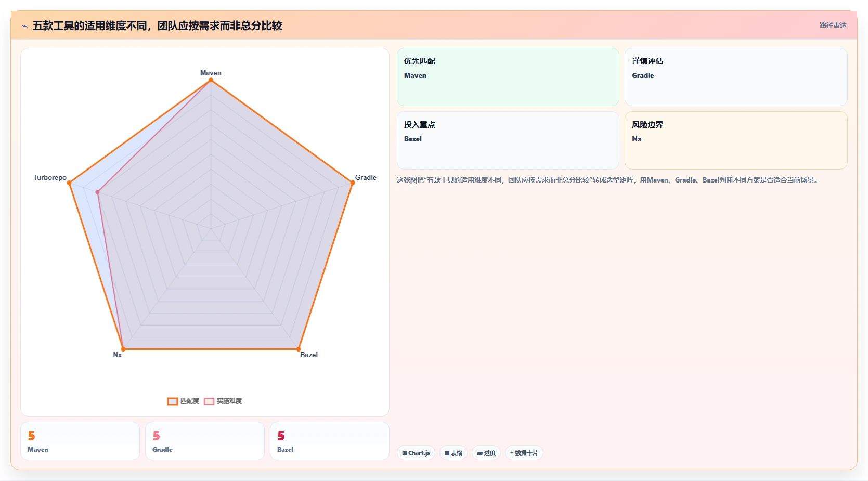Click the Chart.js chip

[416, 453]
